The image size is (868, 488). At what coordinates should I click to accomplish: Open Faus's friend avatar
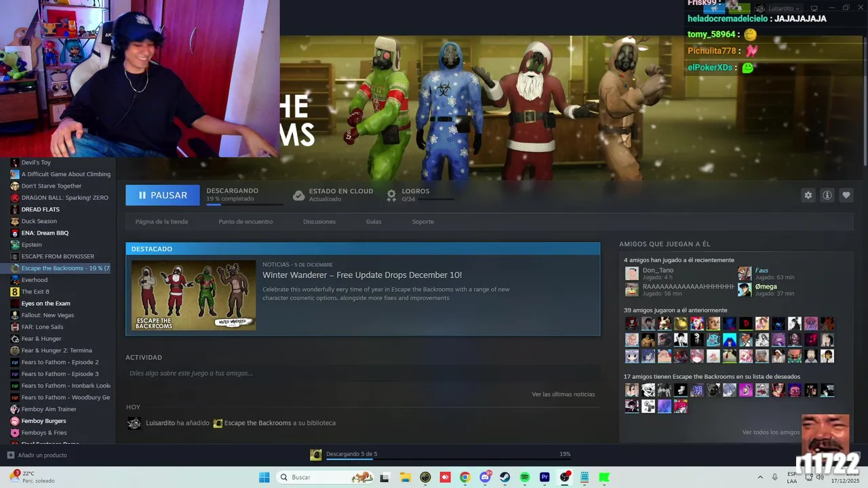[745, 274]
